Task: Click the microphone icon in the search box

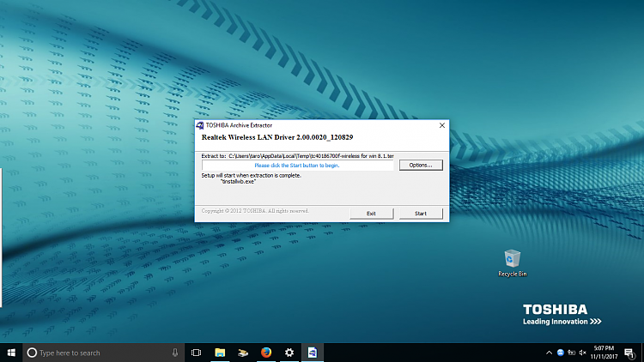Action: [x=175, y=353]
